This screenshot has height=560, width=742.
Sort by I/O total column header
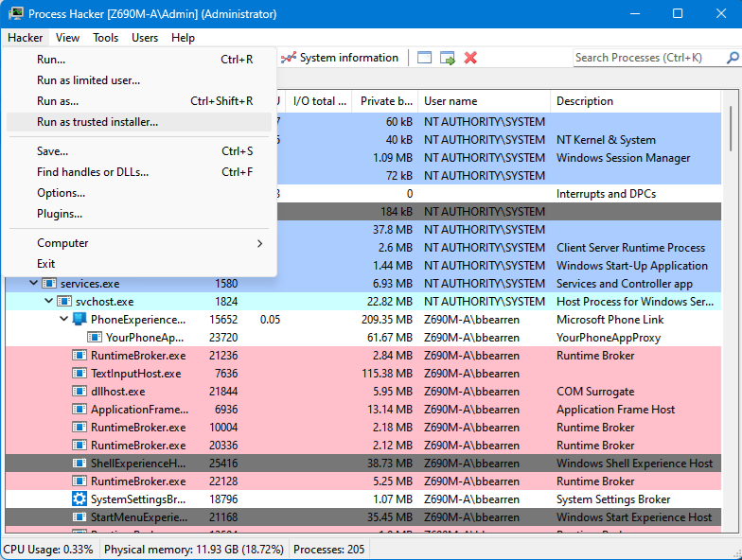(320, 100)
